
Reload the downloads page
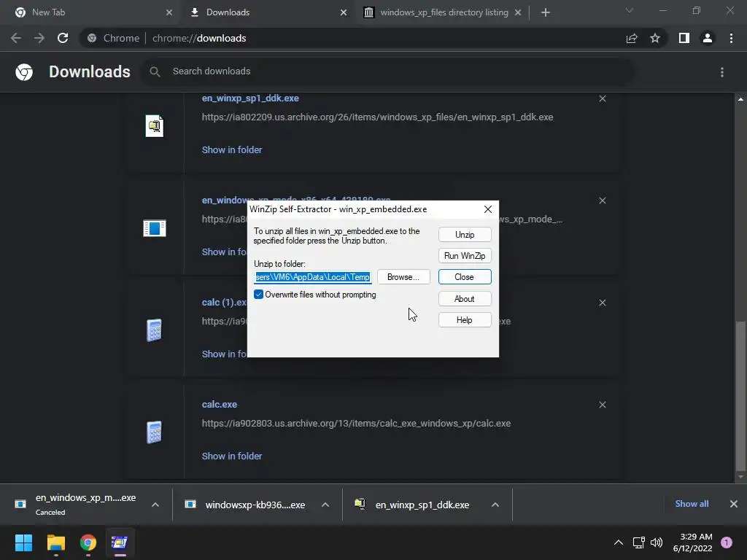(x=63, y=38)
